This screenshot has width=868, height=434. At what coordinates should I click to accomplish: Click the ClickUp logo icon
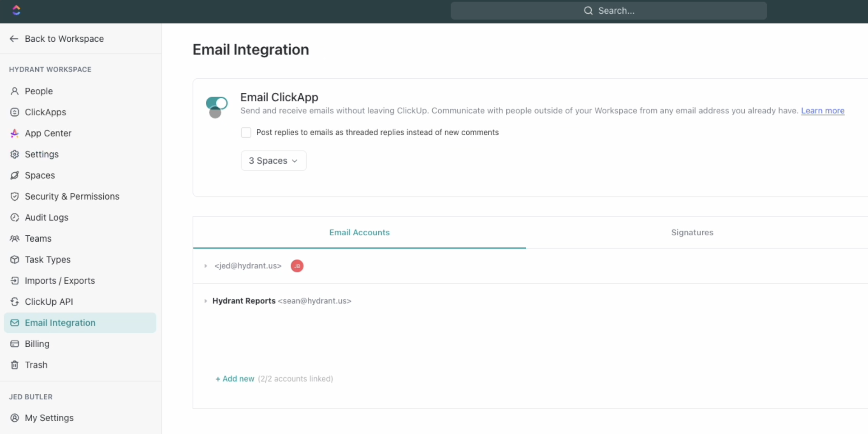tap(16, 10)
